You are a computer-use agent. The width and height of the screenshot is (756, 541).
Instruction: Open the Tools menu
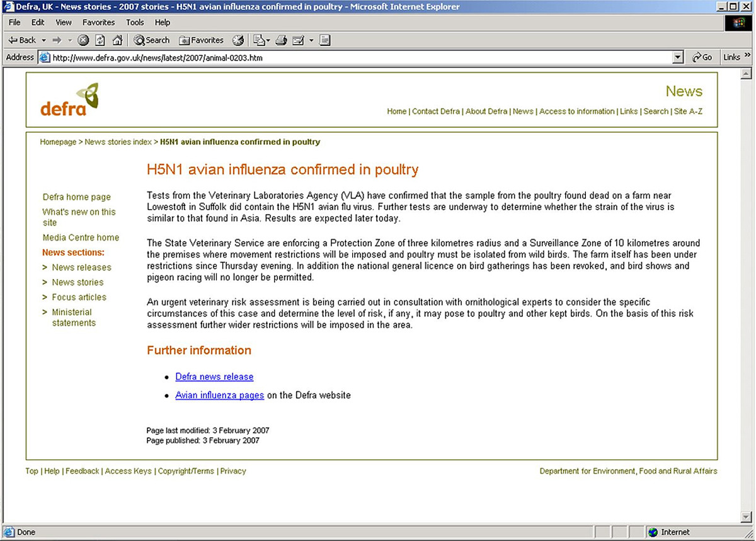(135, 22)
